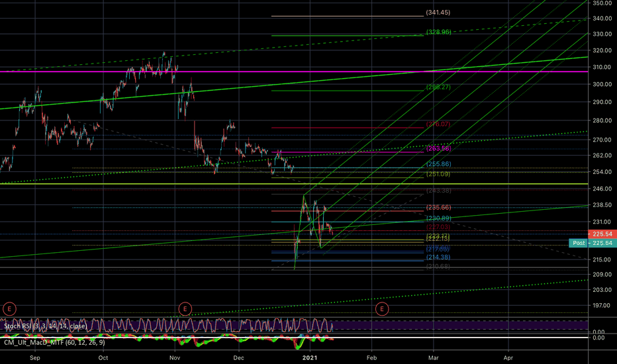Select the magenta (263.56) level label
This screenshot has width=617, height=364.
pos(439,148)
